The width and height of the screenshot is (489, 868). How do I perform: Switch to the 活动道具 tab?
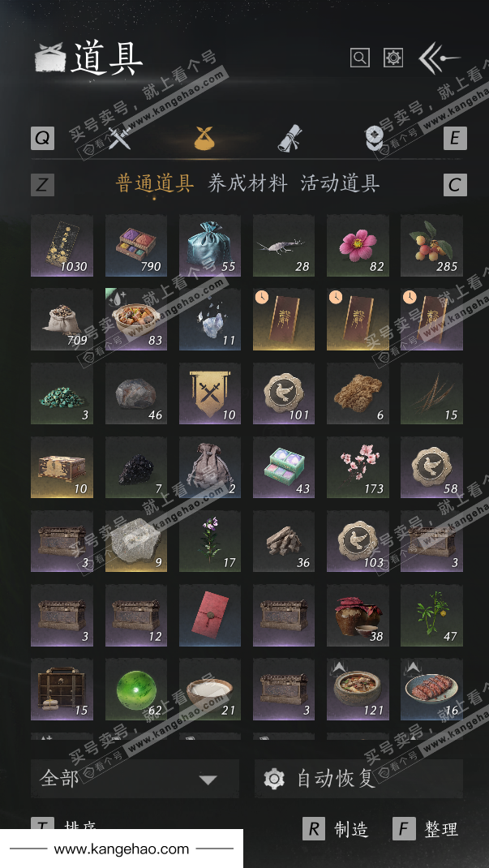(x=341, y=183)
